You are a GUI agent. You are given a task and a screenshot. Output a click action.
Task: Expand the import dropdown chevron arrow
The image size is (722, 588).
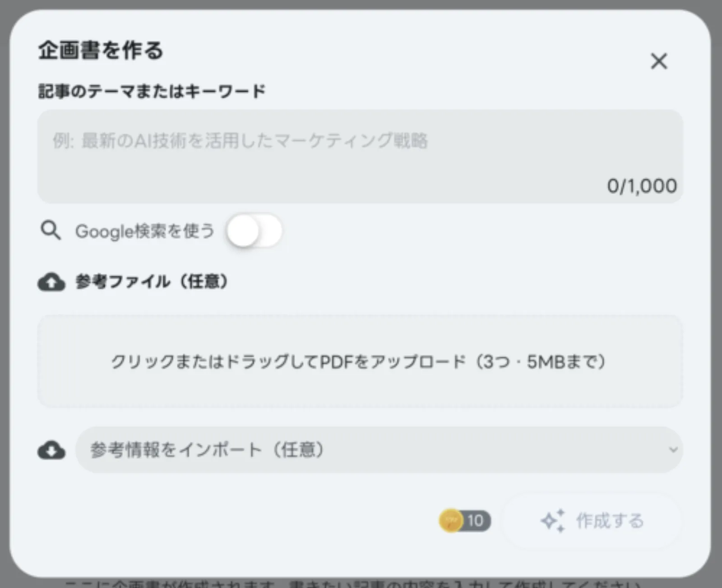(x=673, y=450)
